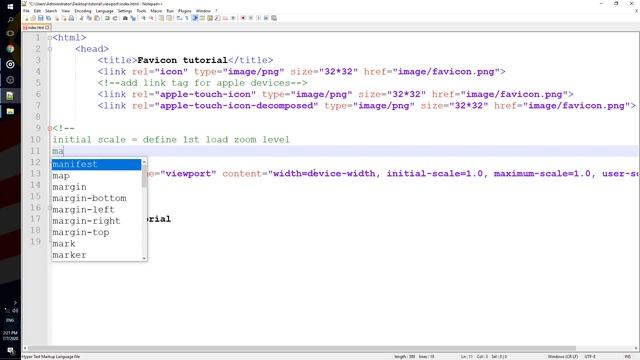This screenshot has height=360, width=640.
Task: Click the comment text on line 5
Action: [x=202, y=83]
